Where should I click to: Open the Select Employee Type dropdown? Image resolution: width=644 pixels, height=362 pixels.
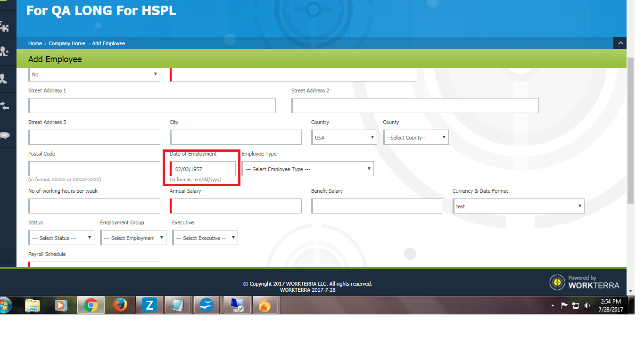307,169
